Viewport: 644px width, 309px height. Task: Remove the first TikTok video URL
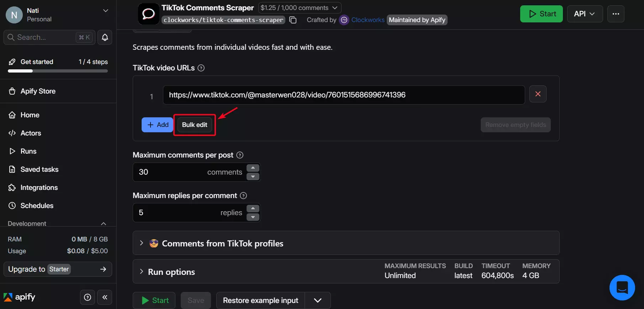[x=538, y=94]
